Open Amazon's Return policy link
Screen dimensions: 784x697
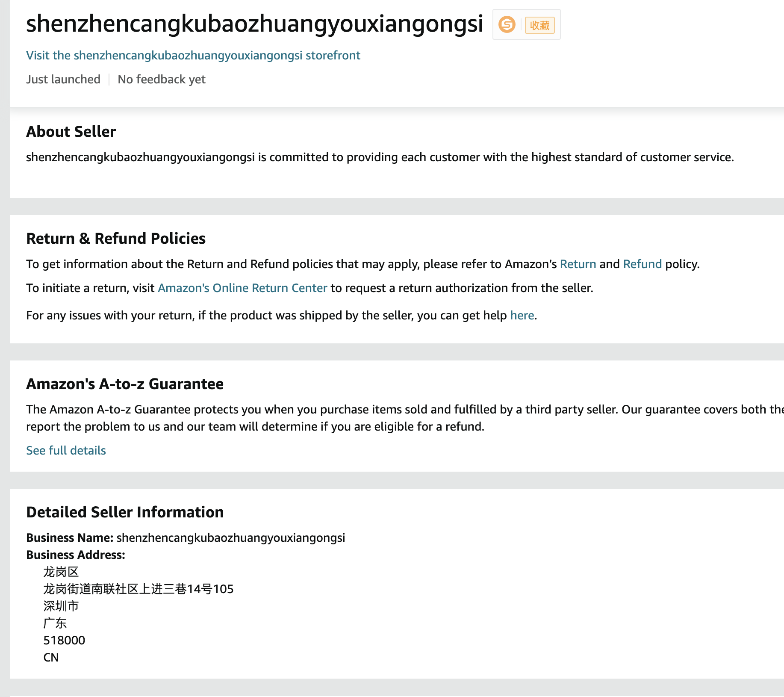click(578, 264)
